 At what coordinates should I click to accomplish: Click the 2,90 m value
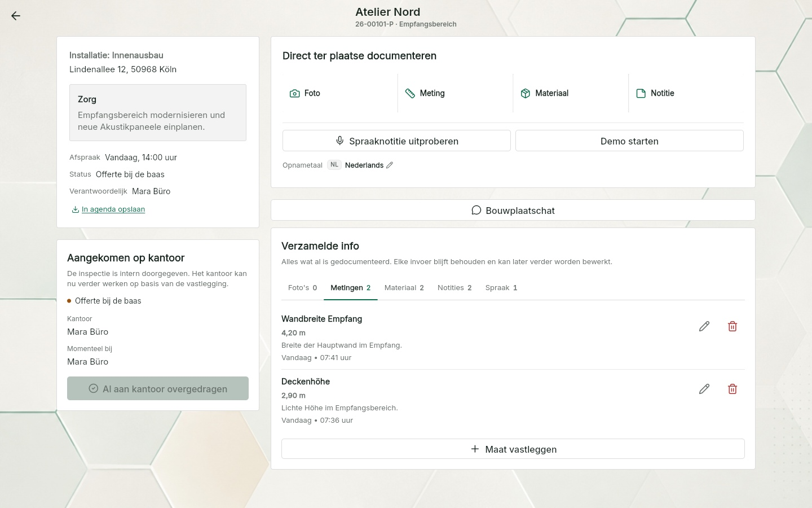pyautogui.click(x=293, y=396)
